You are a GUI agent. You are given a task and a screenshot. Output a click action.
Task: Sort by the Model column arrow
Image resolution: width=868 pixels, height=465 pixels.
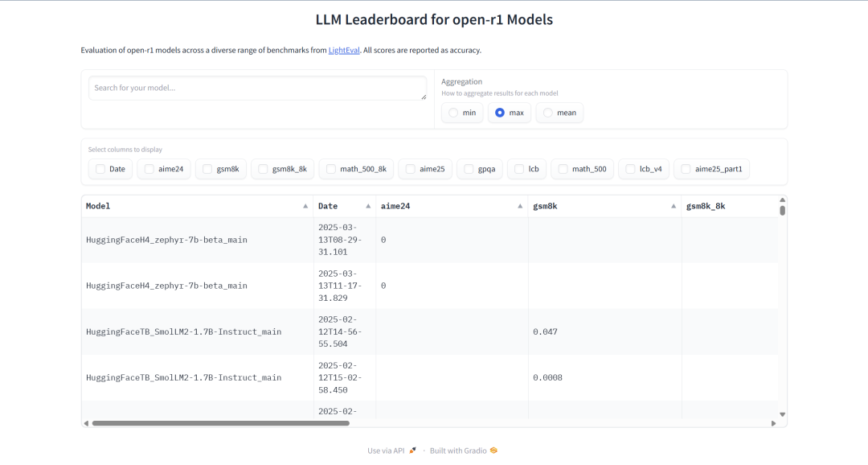tap(305, 206)
